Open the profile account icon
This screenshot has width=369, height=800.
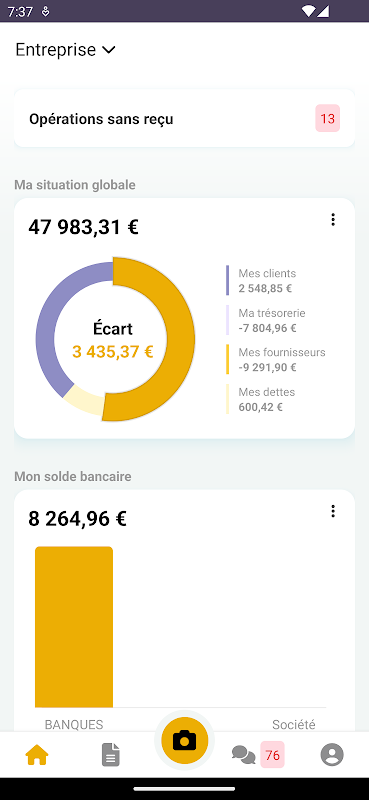tap(332, 755)
